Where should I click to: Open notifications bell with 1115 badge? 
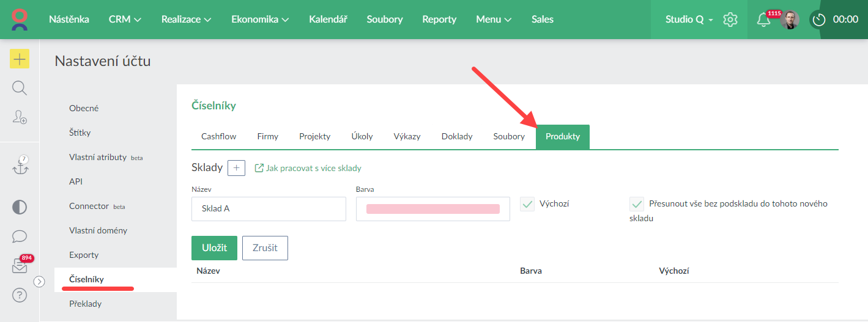(763, 20)
